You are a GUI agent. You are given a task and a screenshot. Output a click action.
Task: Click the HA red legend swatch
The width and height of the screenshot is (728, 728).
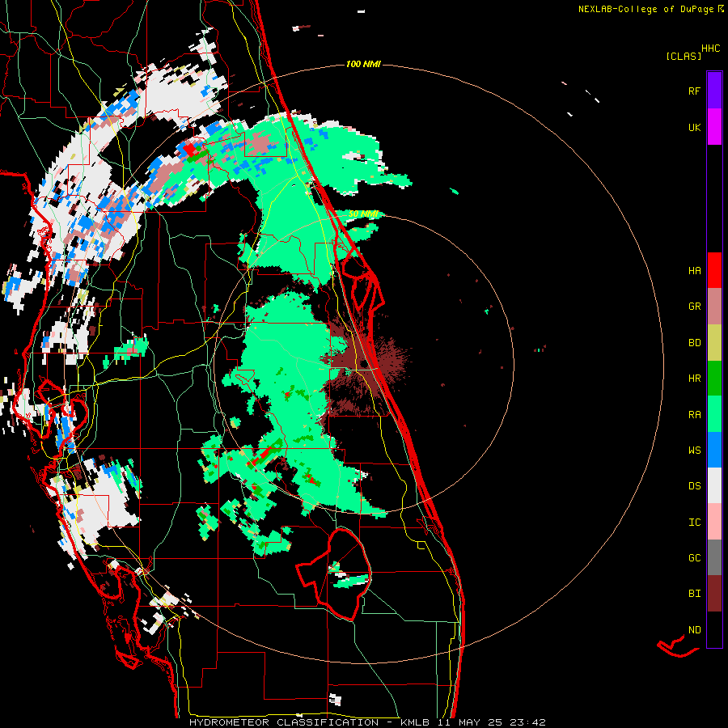[x=714, y=270]
